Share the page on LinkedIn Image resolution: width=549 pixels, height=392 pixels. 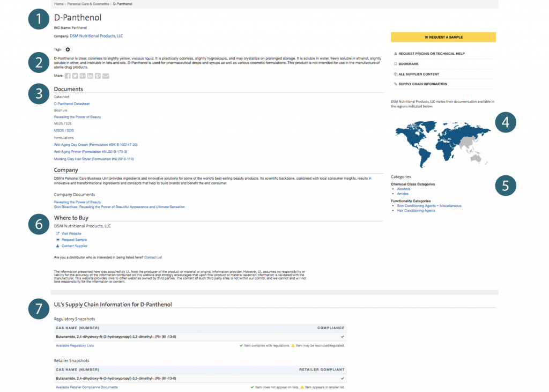90,76
